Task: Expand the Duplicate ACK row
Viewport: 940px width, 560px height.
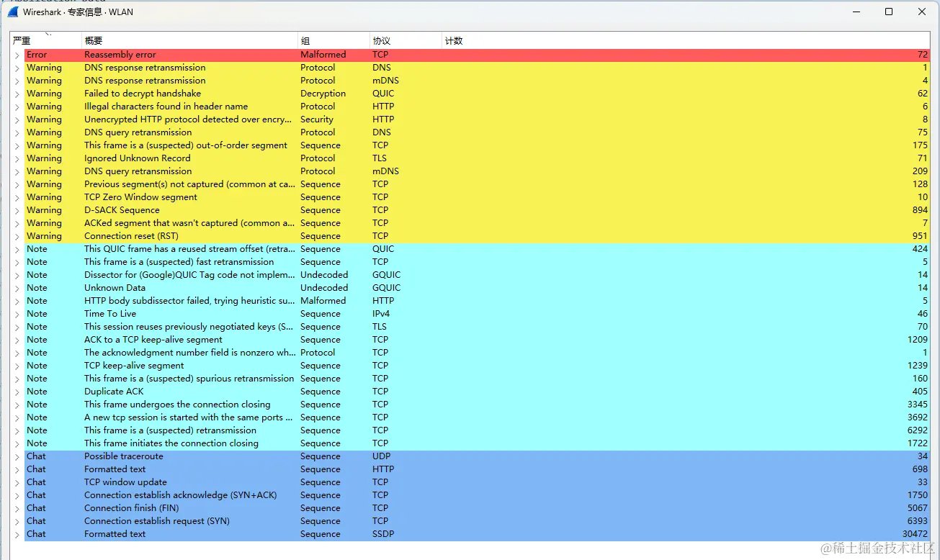Action: point(17,392)
